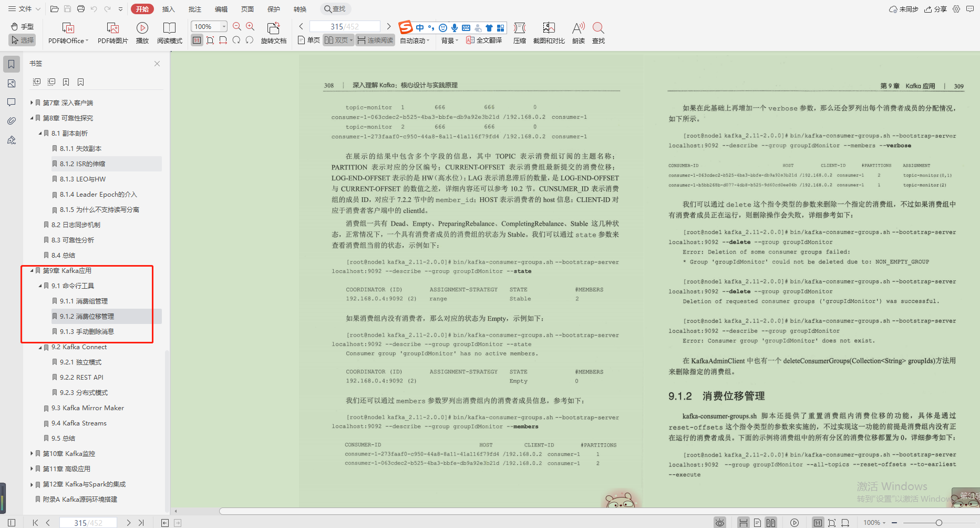Open the 截图和对比 tool
Viewport: 980px width, 528px height.
pyautogui.click(x=549, y=33)
